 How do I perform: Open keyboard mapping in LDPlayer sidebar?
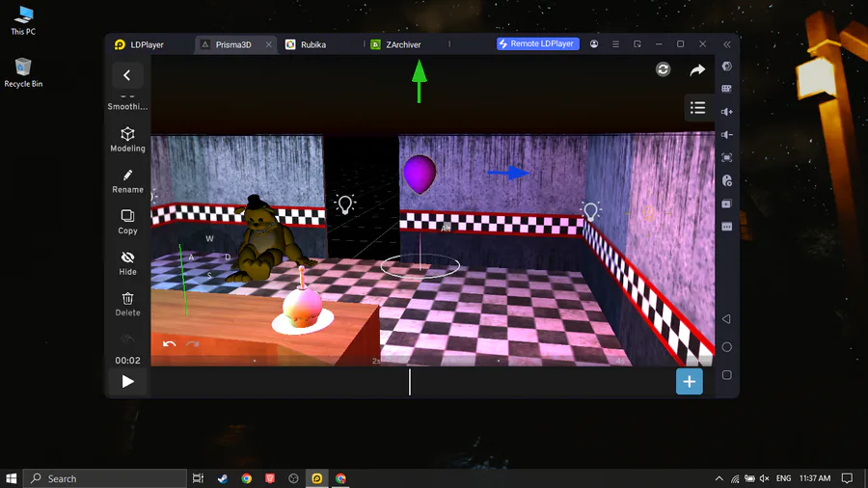(727, 89)
